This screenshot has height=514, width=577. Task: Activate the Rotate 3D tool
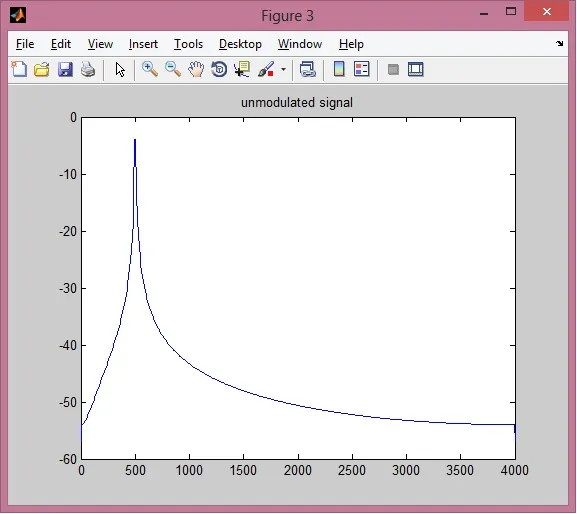(x=219, y=69)
